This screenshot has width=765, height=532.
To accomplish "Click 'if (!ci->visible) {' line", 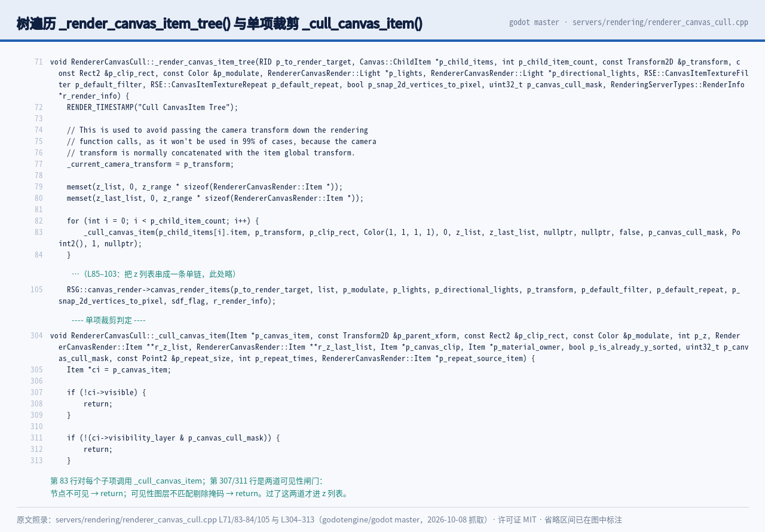I will tap(106, 393).
